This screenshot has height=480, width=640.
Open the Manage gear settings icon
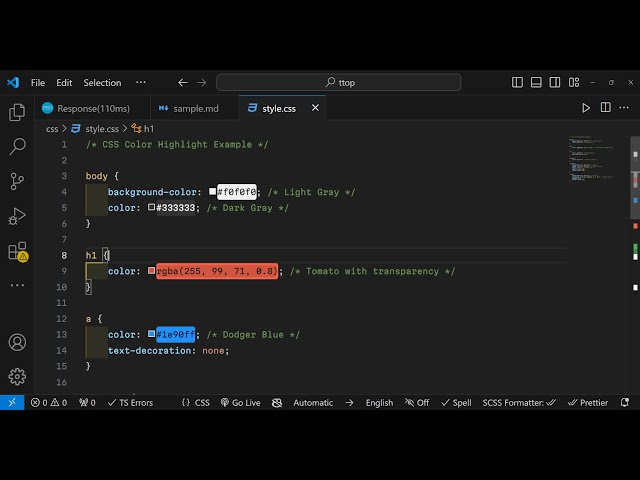[17, 376]
